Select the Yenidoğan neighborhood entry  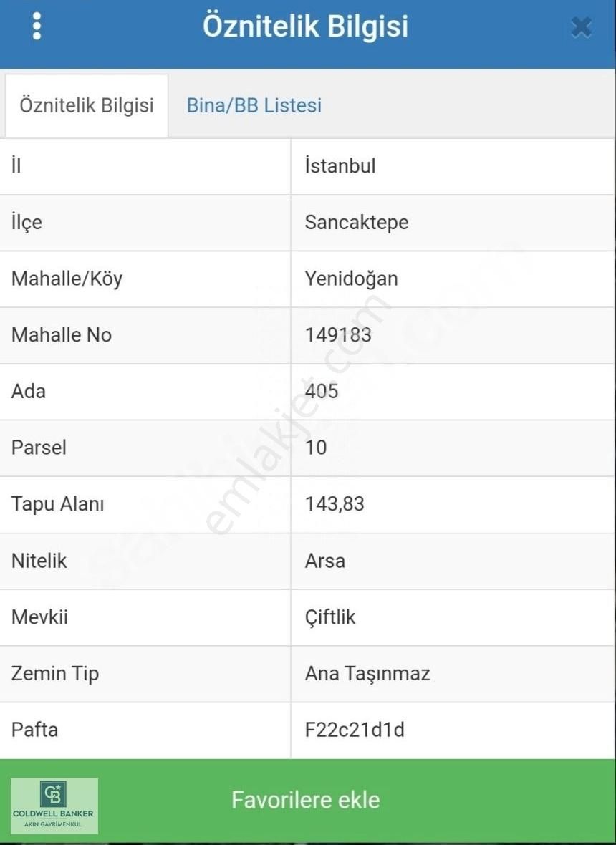pyautogui.click(x=350, y=279)
